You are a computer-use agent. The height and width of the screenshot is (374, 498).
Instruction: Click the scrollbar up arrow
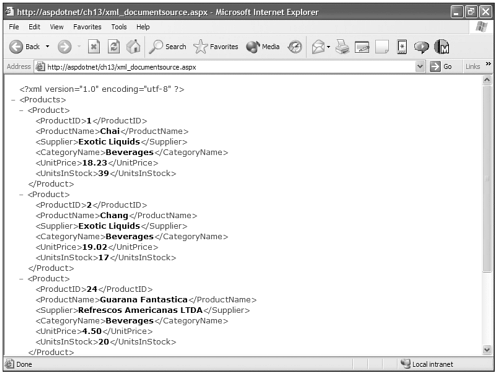pos(487,80)
